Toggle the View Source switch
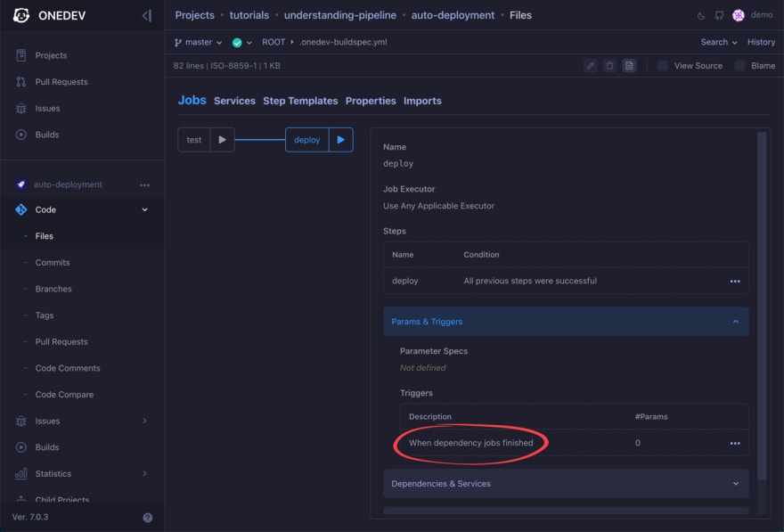The height and width of the screenshot is (532, 784). [x=663, y=66]
